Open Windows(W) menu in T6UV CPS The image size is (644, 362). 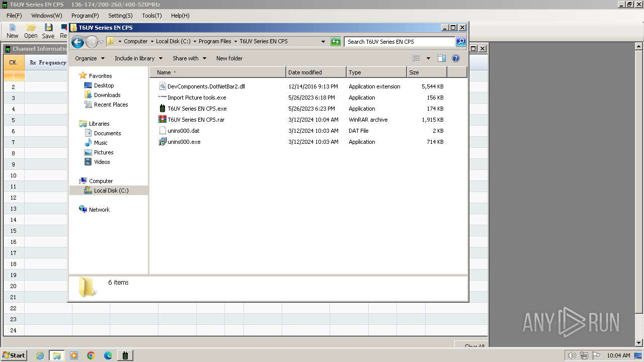click(x=47, y=16)
